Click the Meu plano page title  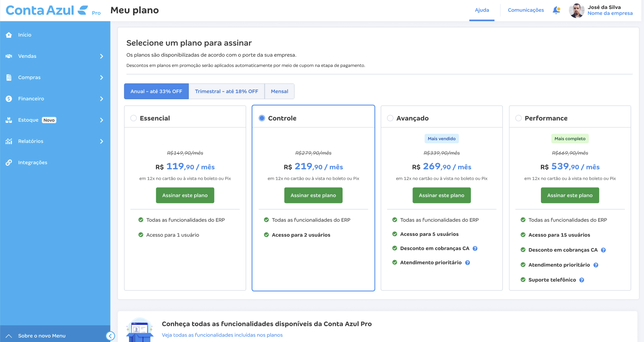pos(135,10)
